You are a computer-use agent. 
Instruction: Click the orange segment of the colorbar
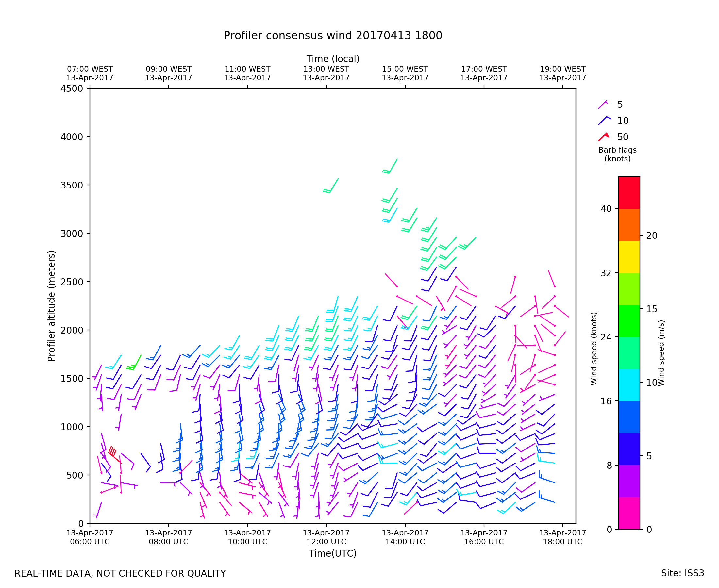click(629, 224)
